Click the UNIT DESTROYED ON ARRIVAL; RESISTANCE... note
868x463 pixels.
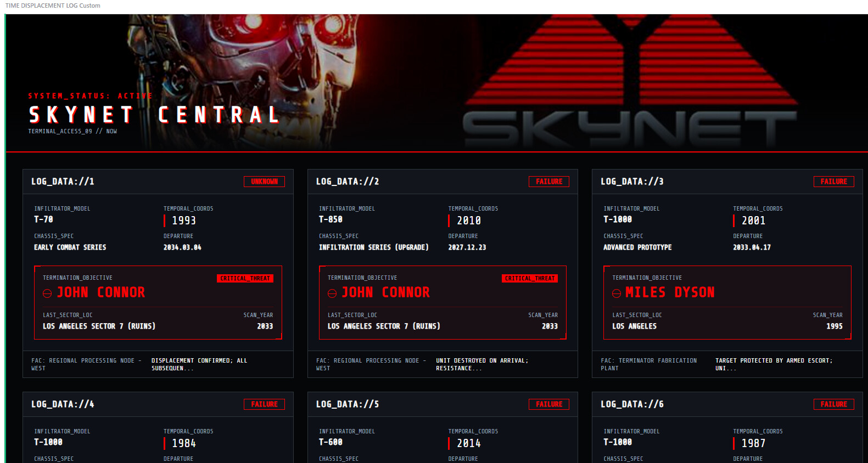point(482,364)
